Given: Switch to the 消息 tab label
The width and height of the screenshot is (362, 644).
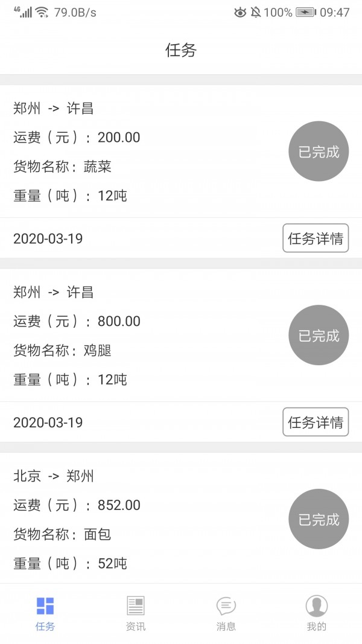Looking at the screenshot, I should click(x=226, y=626).
